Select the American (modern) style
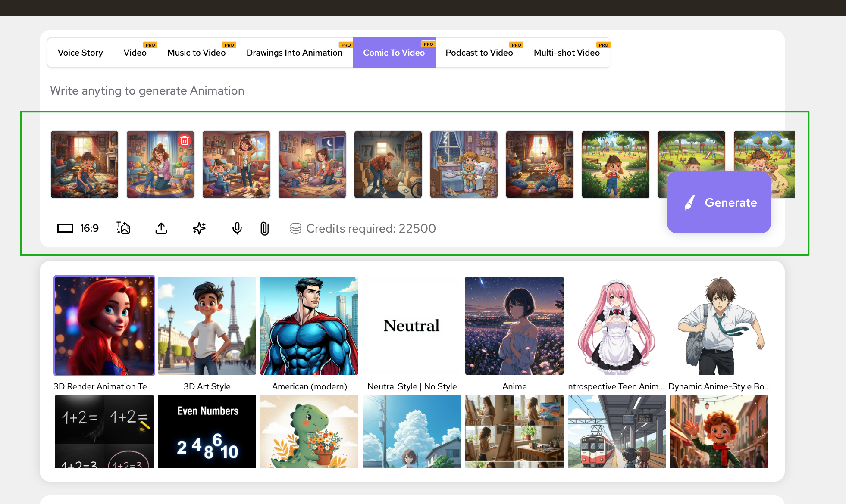This screenshot has width=846, height=504. point(309,326)
